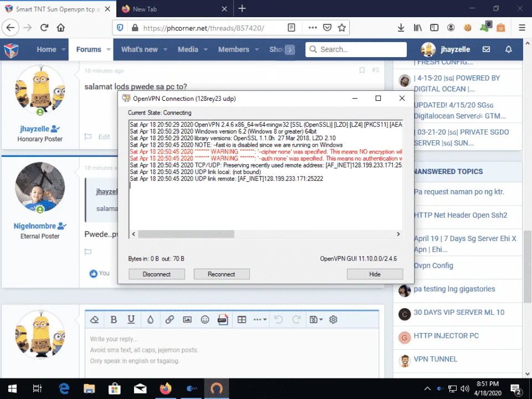Expand the Members dropdown arrow

coord(257,49)
